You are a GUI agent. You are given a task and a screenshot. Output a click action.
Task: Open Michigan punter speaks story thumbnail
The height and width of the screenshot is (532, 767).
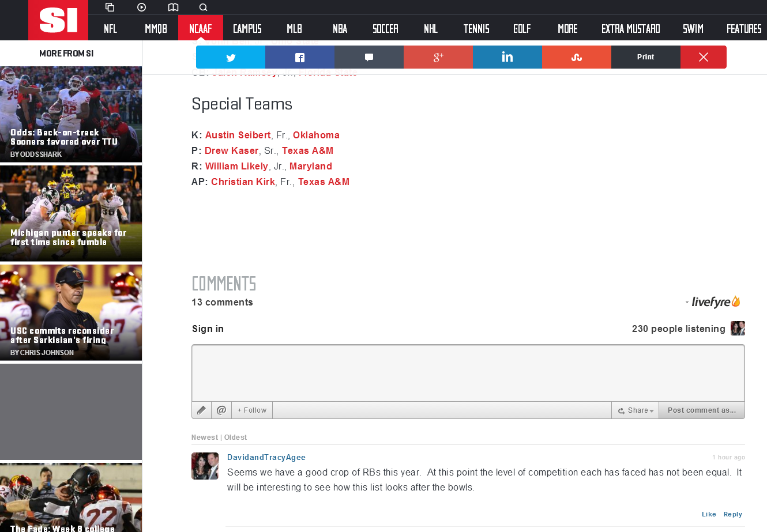71,214
